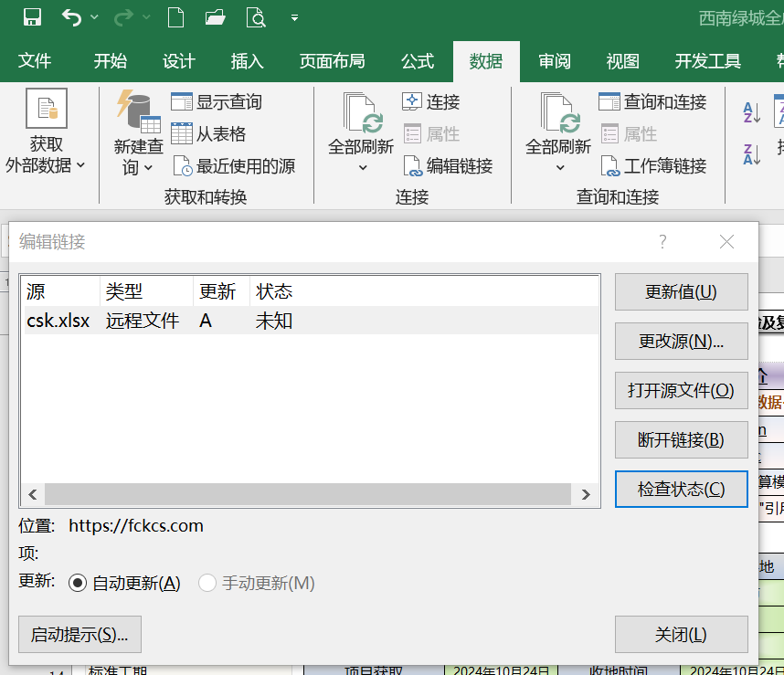Click the New blank document icon
The width and height of the screenshot is (784, 675).
pyautogui.click(x=175, y=16)
